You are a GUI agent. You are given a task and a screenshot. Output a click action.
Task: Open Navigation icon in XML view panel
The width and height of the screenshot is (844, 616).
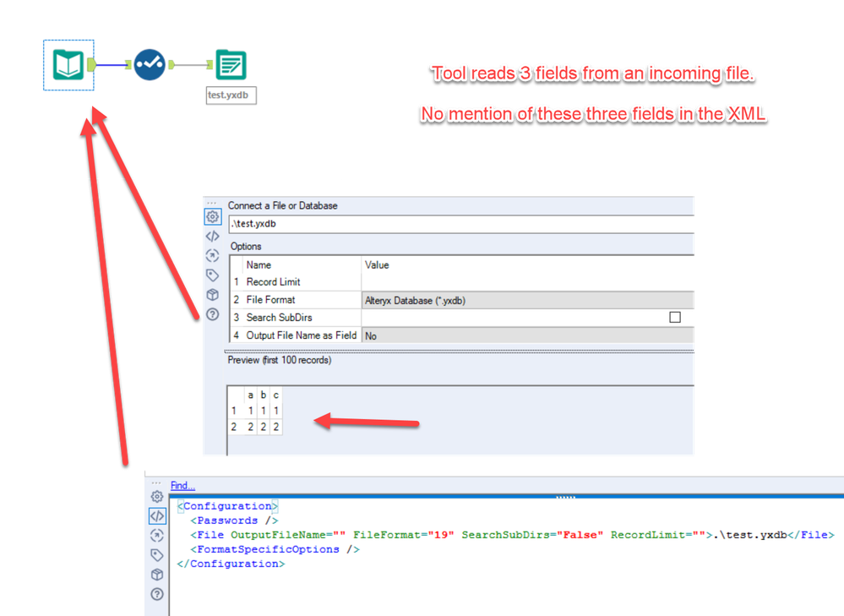157,535
